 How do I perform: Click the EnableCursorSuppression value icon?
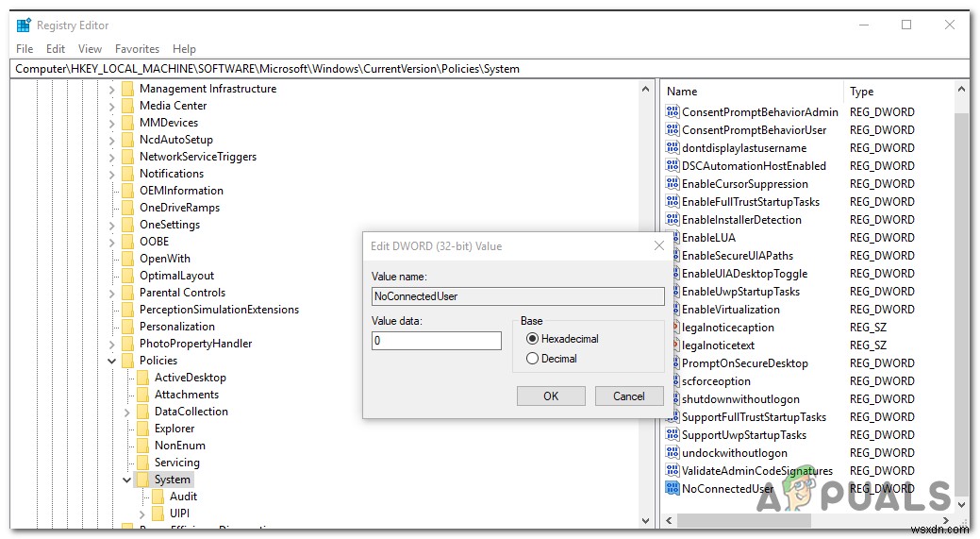(x=673, y=184)
